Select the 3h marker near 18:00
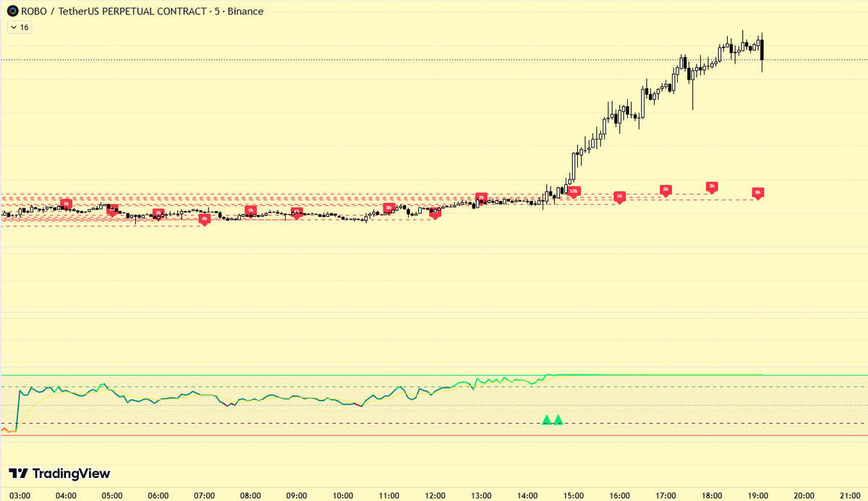Screen dimensions: 868x501 712,187
